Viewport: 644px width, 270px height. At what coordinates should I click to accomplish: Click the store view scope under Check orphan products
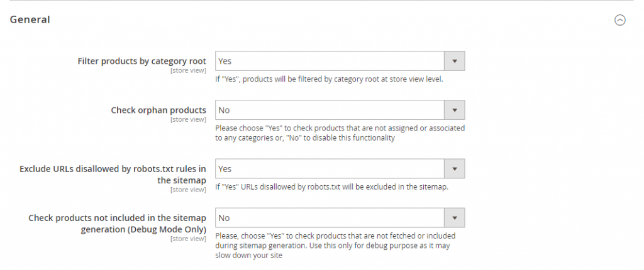(188, 119)
